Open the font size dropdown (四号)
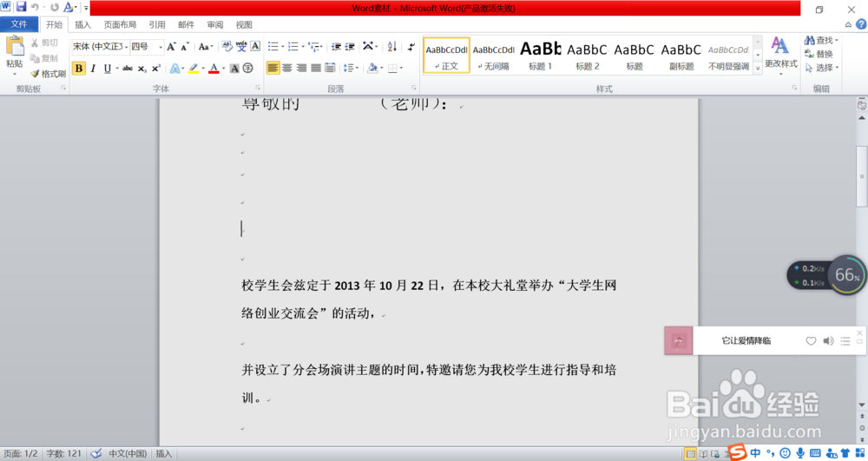The width and height of the screenshot is (868, 461). click(161, 47)
